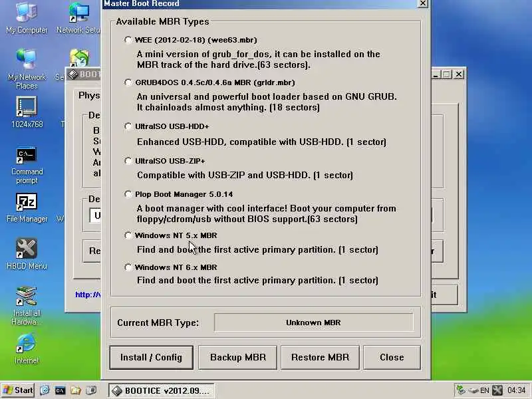Minimize the background BOOTICE window

[436, 74]
